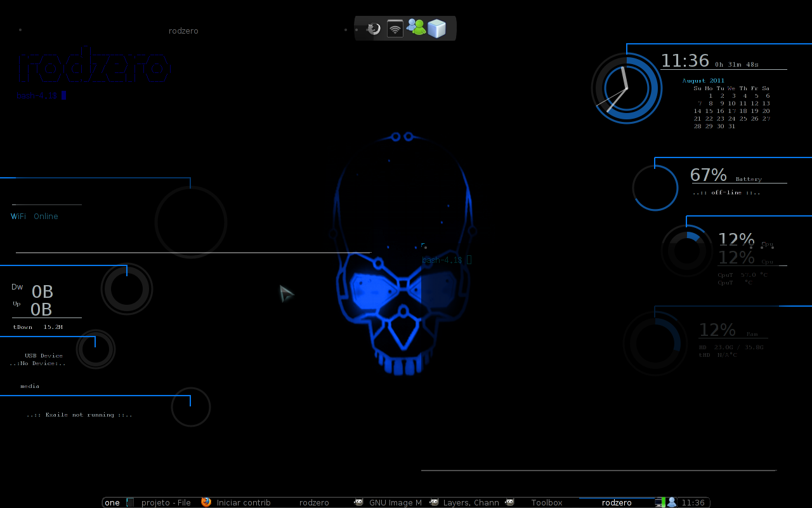Image resolution: width=812 pixels, height=508 pixels.
Task: Click the analog clock widget
Action: pos(627,88)
